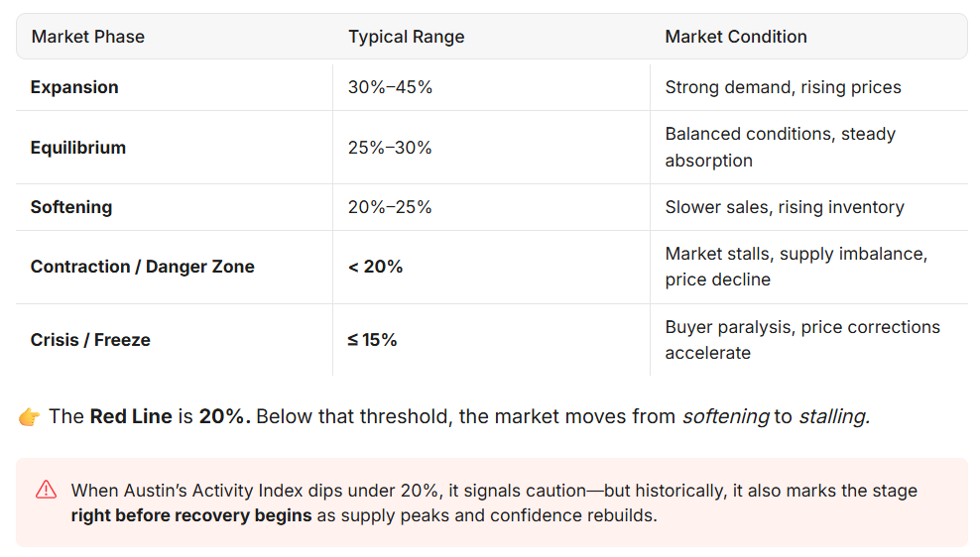This screenshot has width=980, height=557.
Task: Click the bold < 20% value
Action: pyautogui.click(x=375, y=267)
